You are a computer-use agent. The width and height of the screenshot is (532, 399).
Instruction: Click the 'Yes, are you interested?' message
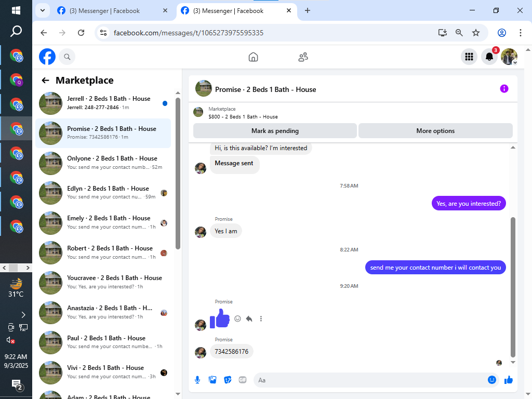pos(469,204)
